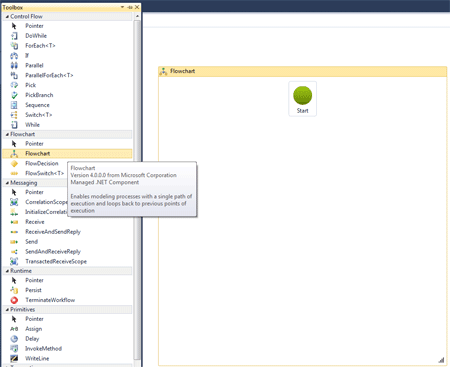Pick the If activity icon
The image size is (450, 367).
click(14, 56)
